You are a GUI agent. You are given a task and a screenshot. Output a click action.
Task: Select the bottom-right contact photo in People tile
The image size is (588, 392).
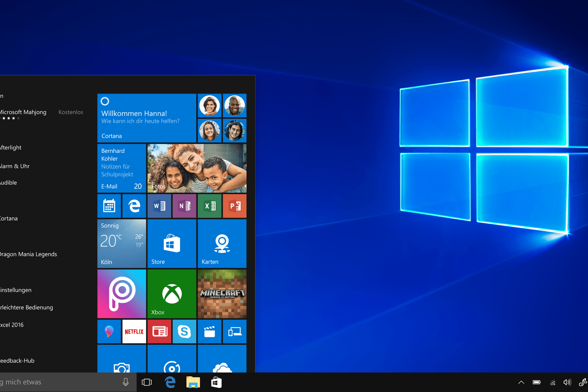234,130
